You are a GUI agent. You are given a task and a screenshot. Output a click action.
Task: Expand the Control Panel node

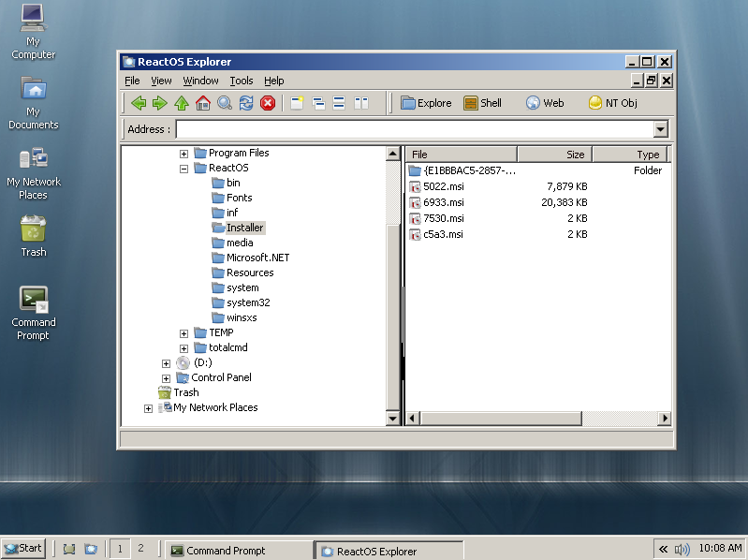[x=166, y=378]
